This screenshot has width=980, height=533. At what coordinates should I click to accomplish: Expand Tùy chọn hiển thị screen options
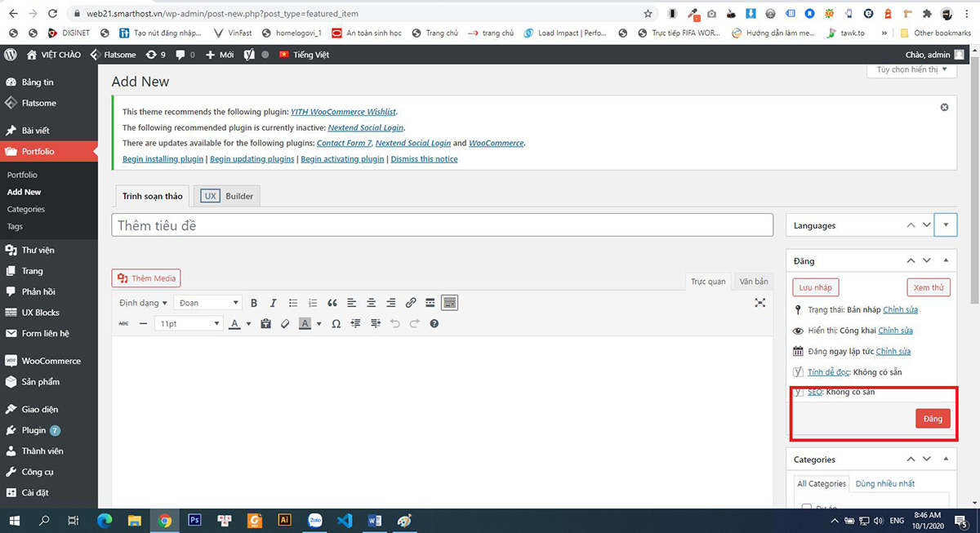click(911, 70)
